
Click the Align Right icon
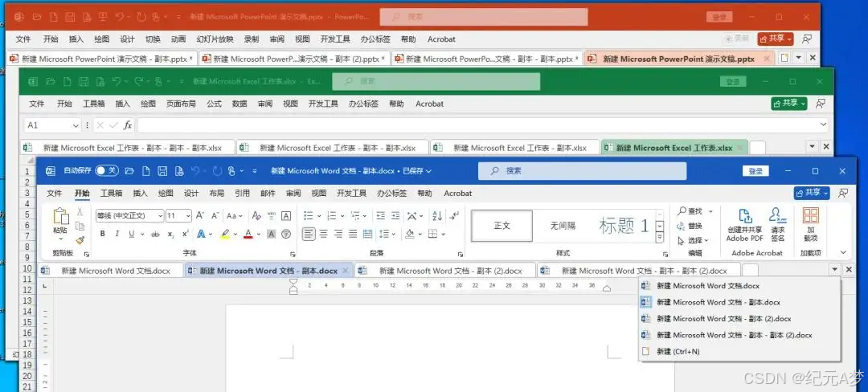coord(338,234)
